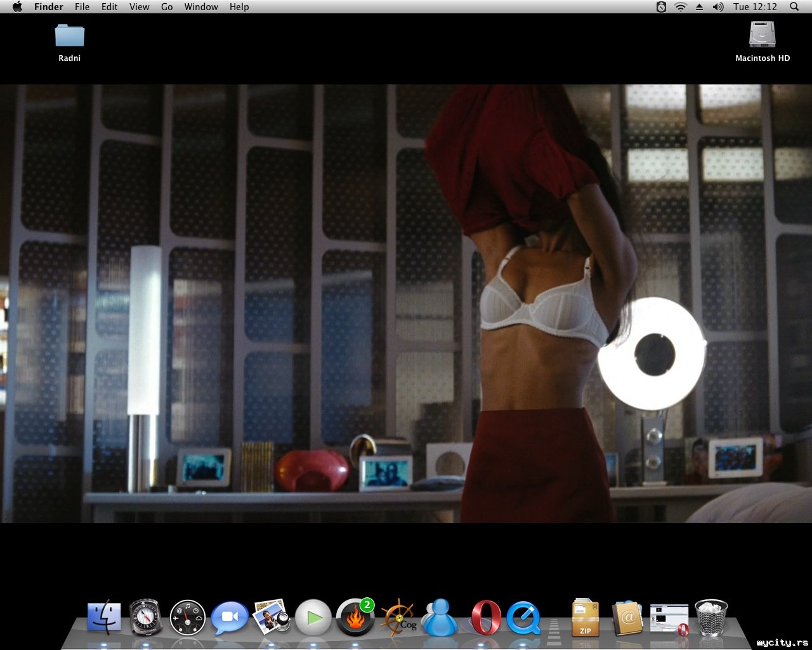This screenshot has height=650, width=812.
Task: Open the Apple menu
Action: tap(17, 7)
